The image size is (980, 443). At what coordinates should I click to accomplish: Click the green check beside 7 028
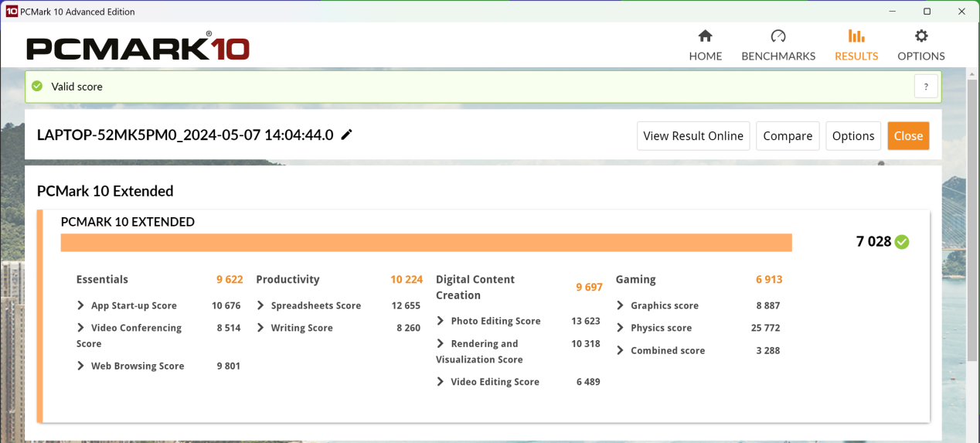[x=902, y=242]
